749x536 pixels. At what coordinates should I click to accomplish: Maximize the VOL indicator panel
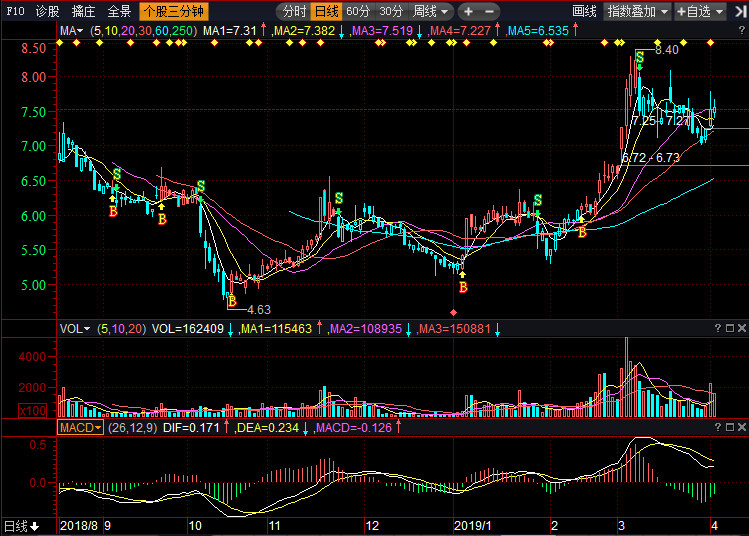pos(730,328)
